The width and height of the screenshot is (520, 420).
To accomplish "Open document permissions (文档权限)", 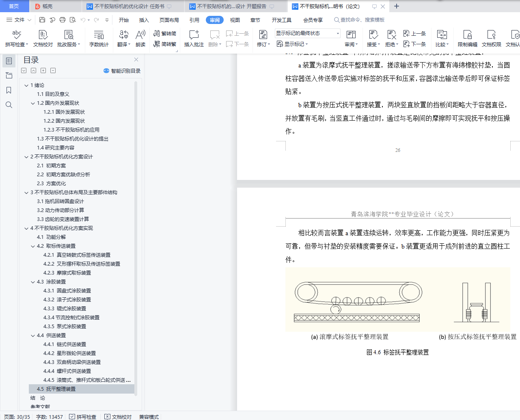I will pyautogui.click(x=492, y=39).
